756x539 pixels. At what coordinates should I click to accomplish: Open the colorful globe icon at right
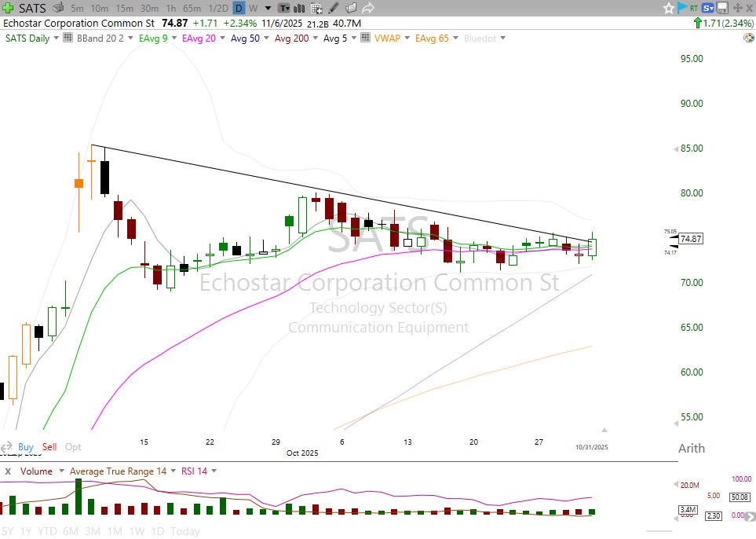click(x=748, y=38)
